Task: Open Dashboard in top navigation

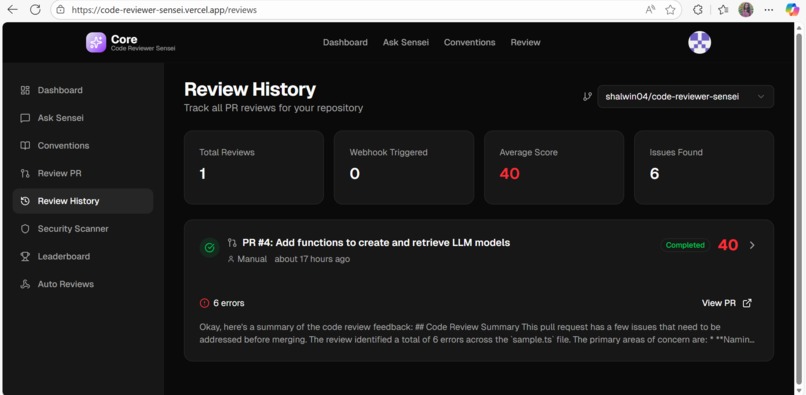Action: (x=345, y=42)
